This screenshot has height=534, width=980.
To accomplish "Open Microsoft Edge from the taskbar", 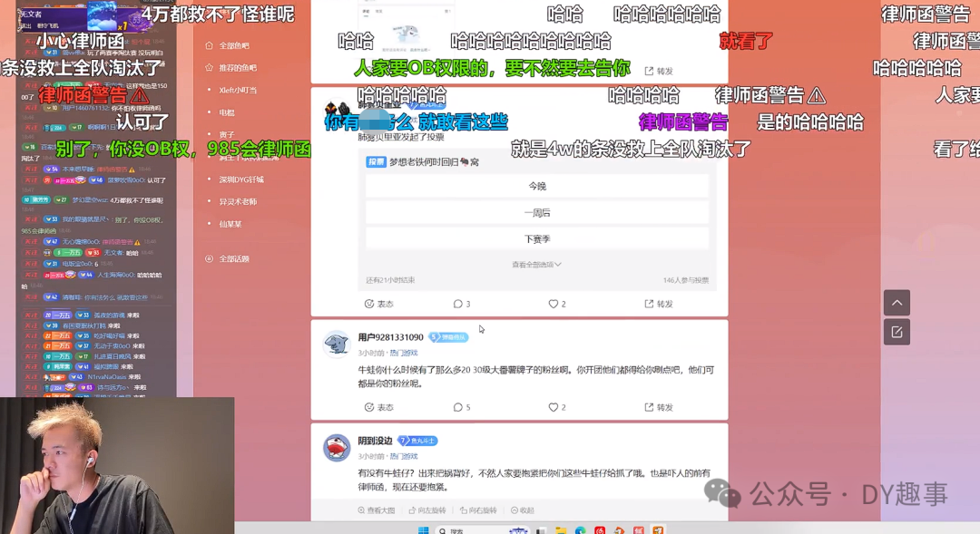I will pos(581,530).
